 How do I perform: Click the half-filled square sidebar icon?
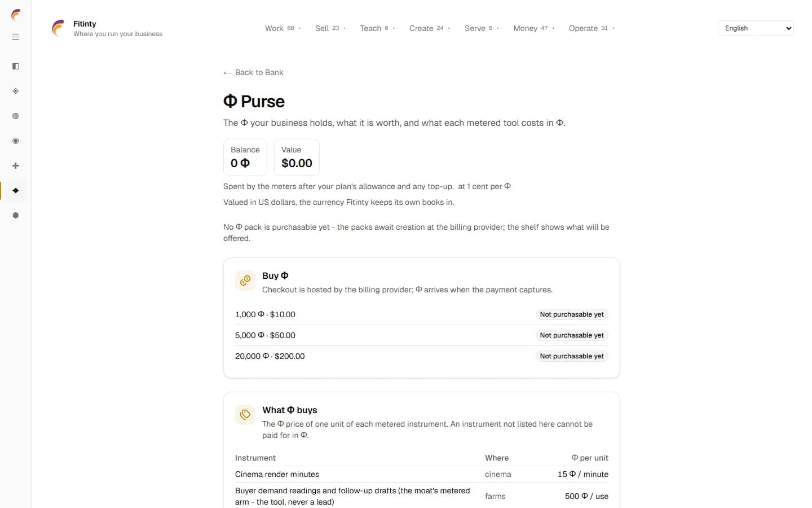[16, 67]
